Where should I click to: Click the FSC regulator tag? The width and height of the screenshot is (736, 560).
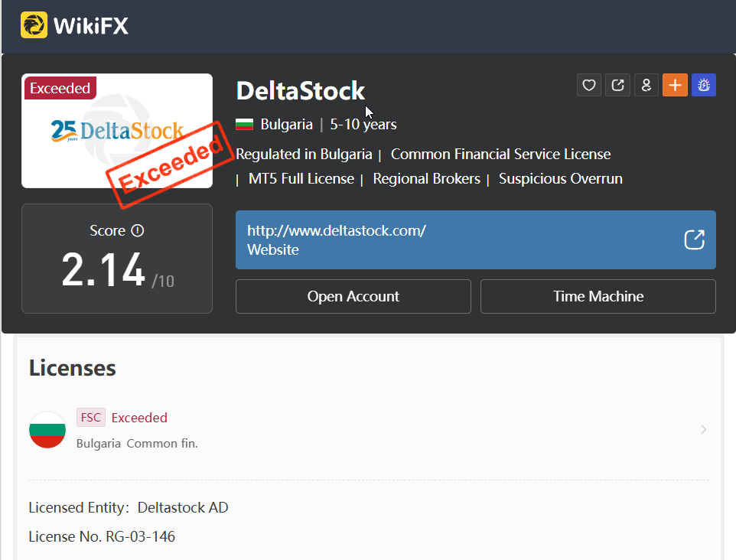pyautogui.click(x=90, y=417)
